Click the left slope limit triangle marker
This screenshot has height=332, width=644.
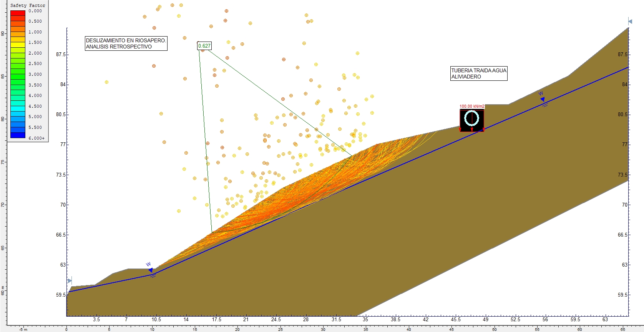[x=70, y=280]
